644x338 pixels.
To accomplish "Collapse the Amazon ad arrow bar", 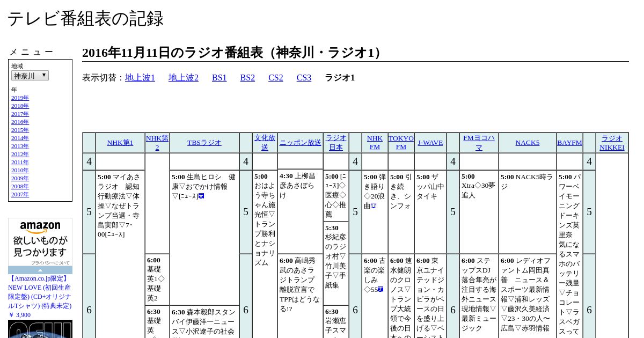I will click(40, 270).
